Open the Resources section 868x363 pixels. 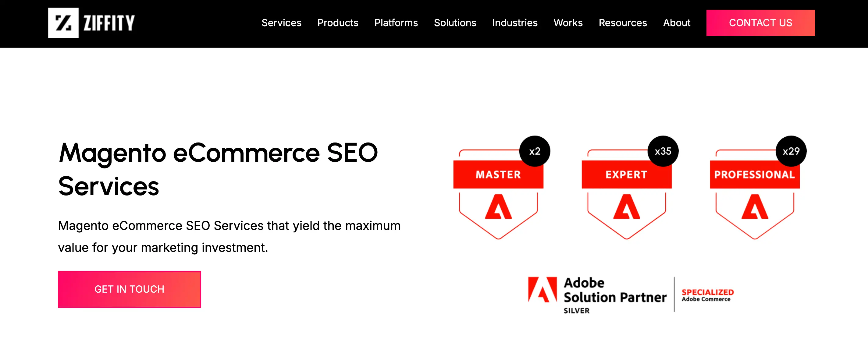click(623, 23)
